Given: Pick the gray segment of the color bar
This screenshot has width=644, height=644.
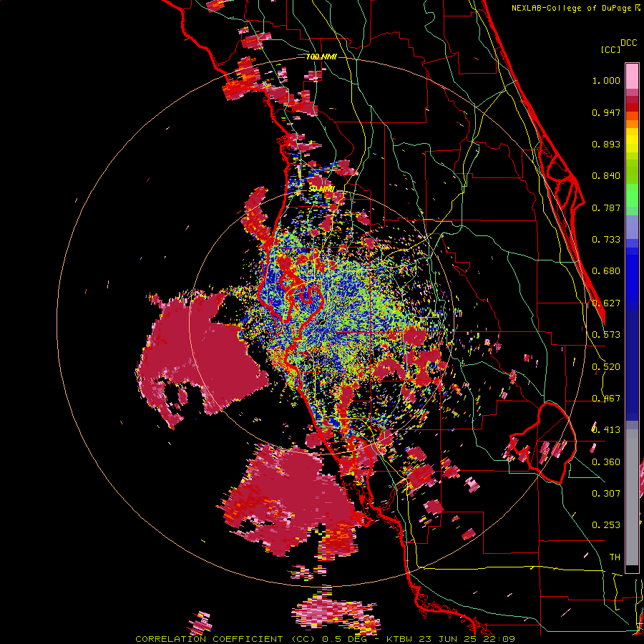Looking at the screenshot, I should click(x=632, y=497).
